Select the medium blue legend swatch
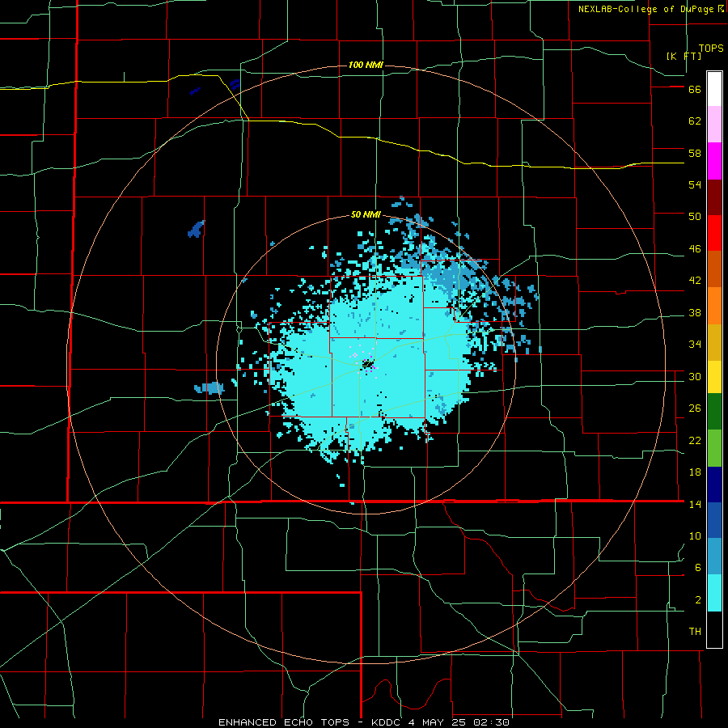This screenshot has width=728, height=728. click(x=714, y=521)
